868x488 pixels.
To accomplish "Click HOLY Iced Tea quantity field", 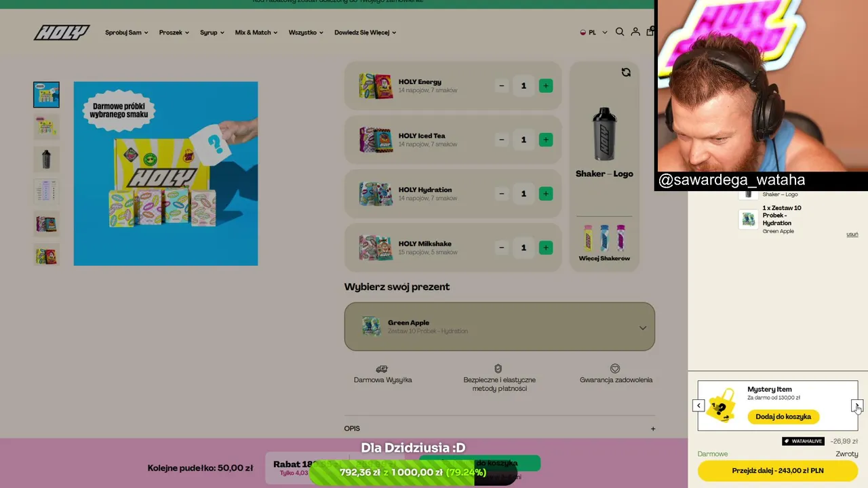I will click(x=524, y=140).
